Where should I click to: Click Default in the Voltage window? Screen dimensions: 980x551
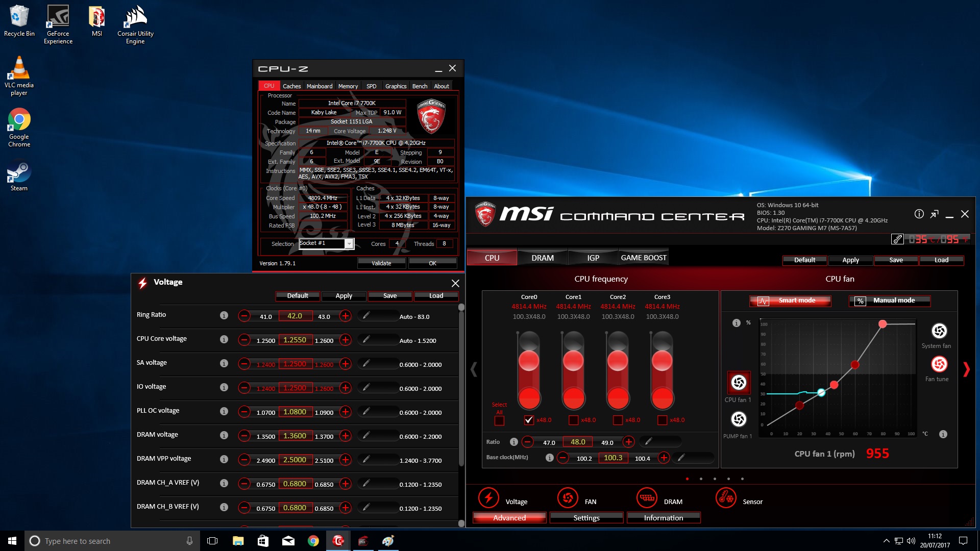[x=298, y=296]
